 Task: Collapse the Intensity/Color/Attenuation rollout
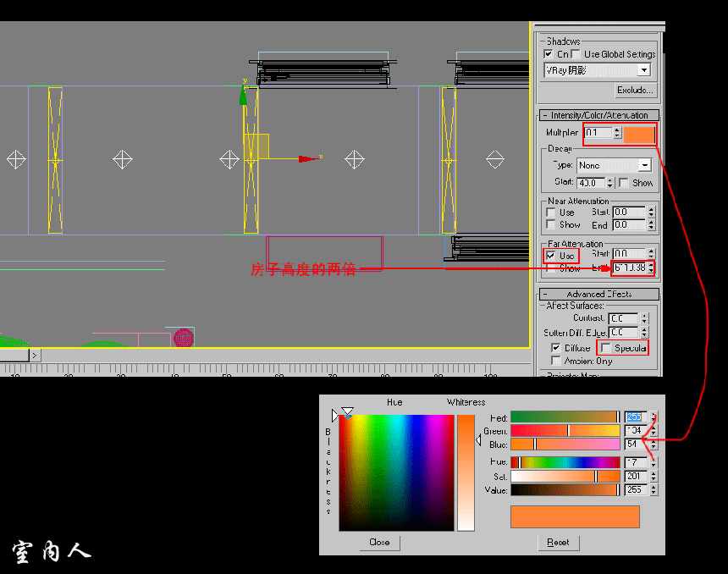(x=599, y=115)
